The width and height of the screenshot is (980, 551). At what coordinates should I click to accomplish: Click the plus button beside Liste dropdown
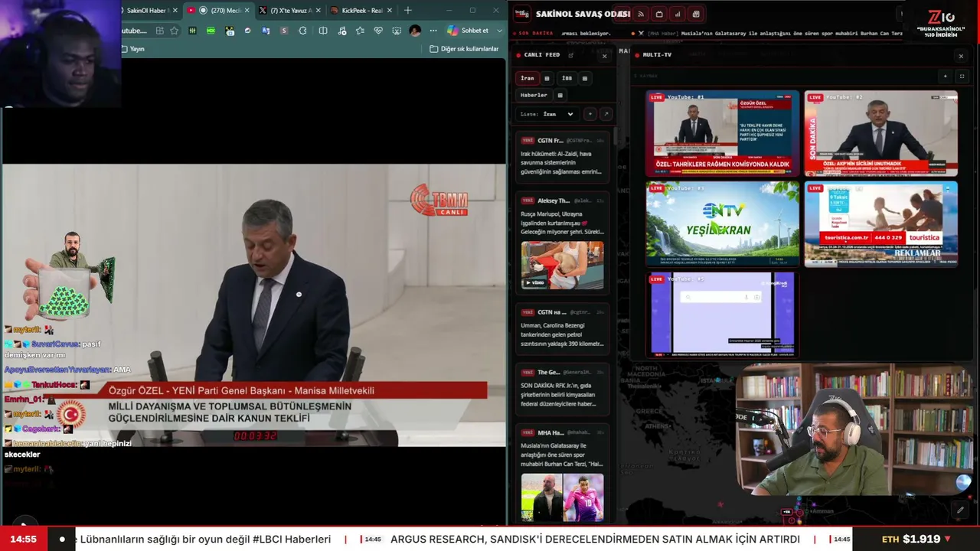click(x=590, y=114)
